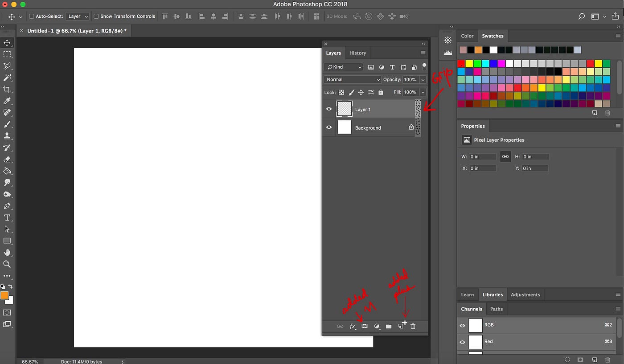
Task: Click the W width input field in Properties
Action: pos(482,156)
